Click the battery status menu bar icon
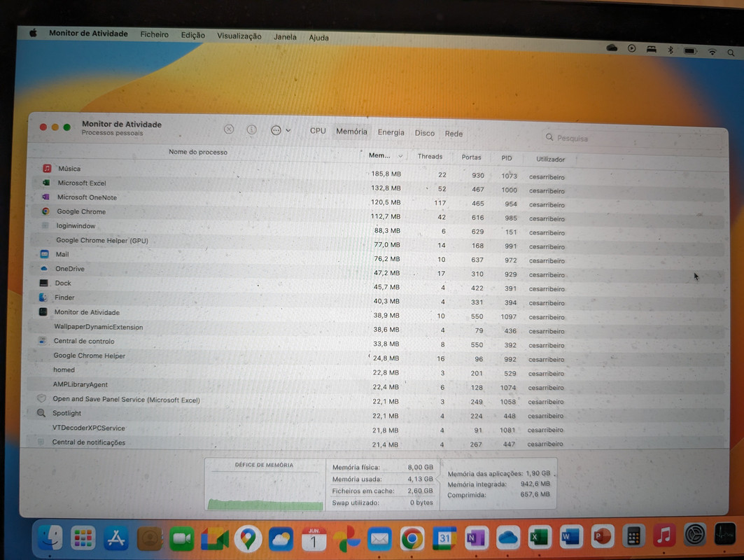Image resolution: width=744 pixels, height=560 pixels. [x=690, y=50]
